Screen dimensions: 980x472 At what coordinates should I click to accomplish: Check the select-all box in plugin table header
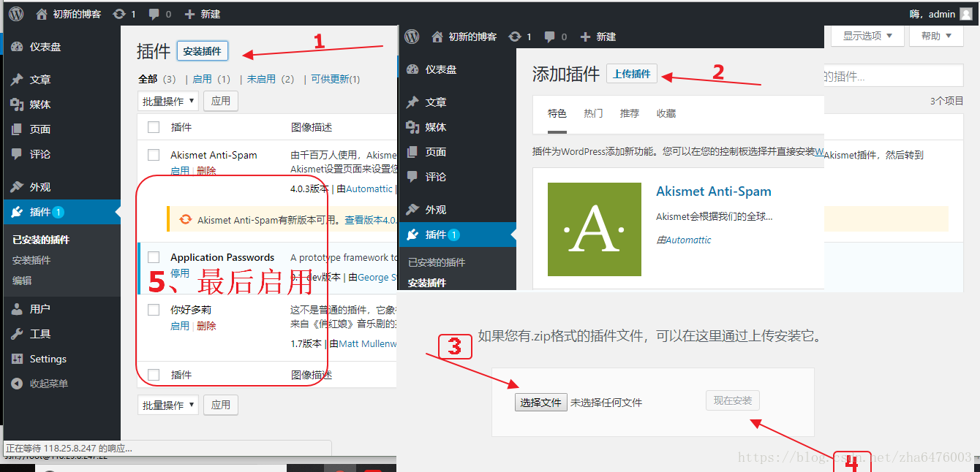tap(154, 127)
